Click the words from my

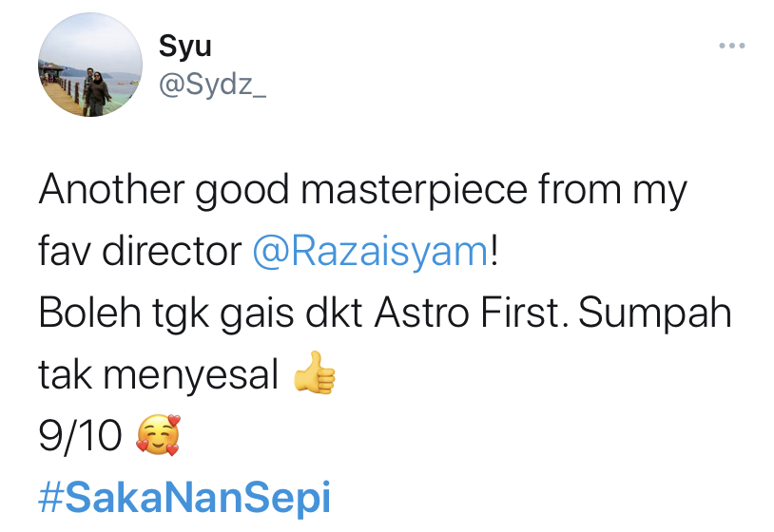click(612, 191)
